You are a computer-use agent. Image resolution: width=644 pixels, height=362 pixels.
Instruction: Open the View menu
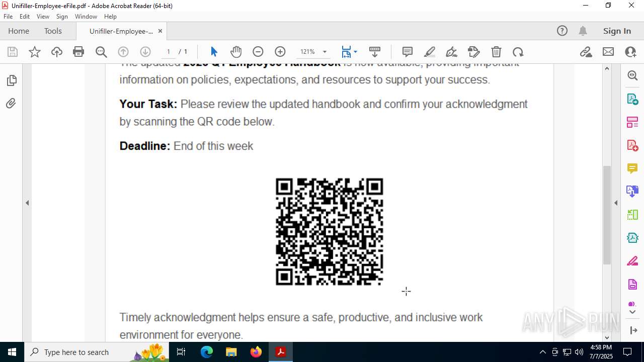point(43,17)
